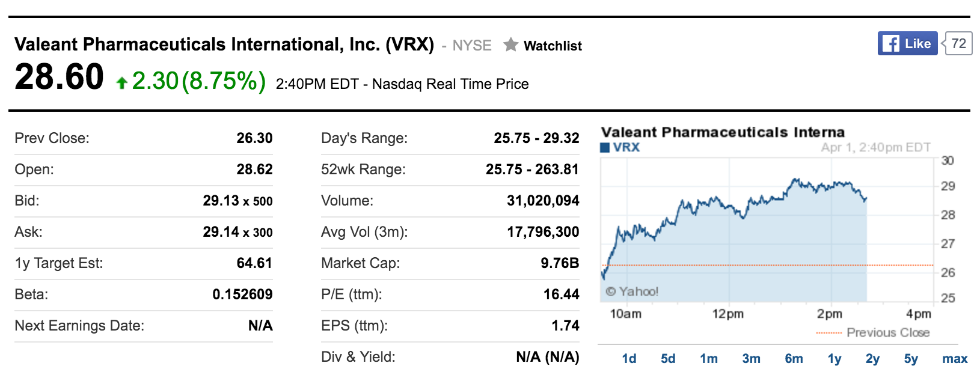
Task: Switch chart to 1m range
Action: pos(709,359)
